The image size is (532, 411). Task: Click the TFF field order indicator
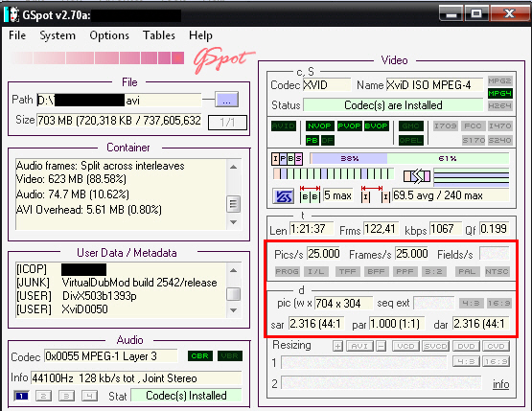[x=348, y=272]
